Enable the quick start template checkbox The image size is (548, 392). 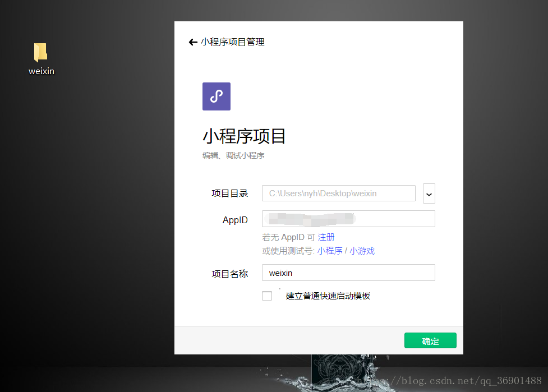(x=267, y=296)
